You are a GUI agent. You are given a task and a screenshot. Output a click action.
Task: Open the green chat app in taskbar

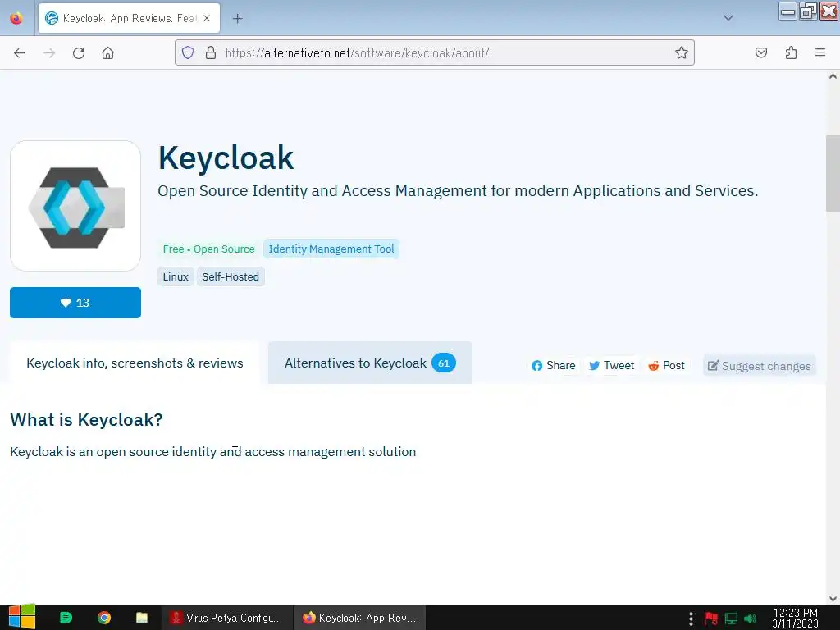tap(66, 618)
